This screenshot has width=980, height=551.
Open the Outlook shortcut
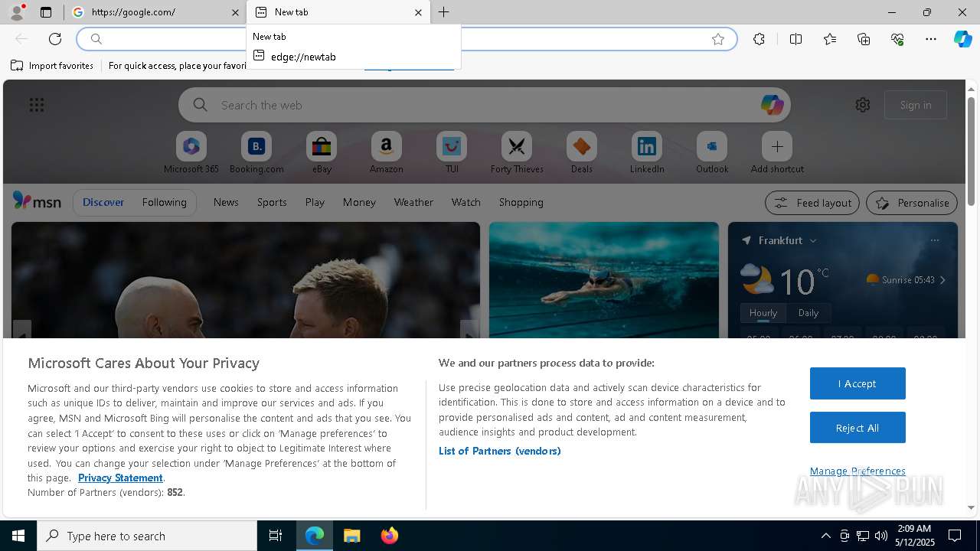tap(712, 152)
